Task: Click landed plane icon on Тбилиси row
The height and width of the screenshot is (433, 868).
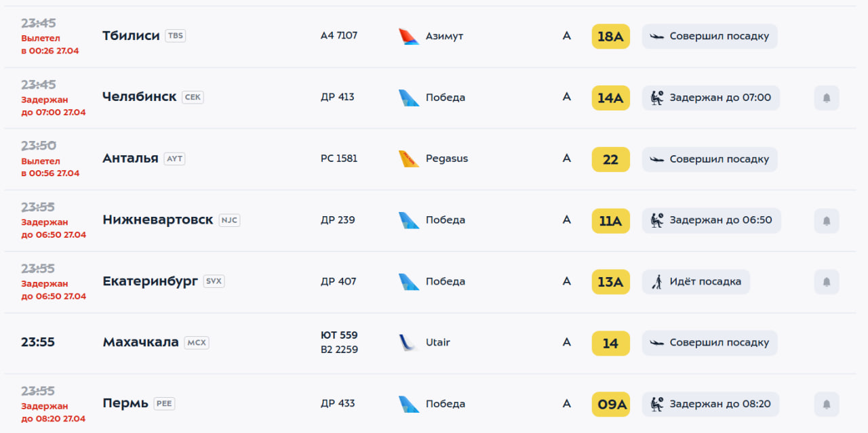Action: point(656,37)
